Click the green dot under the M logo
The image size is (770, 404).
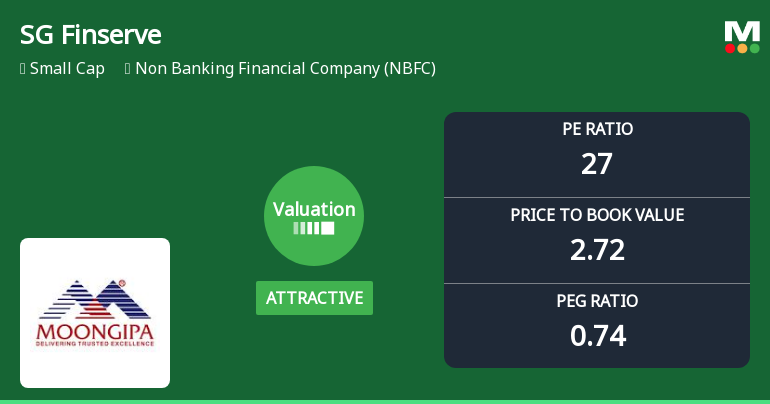[754, 48]
